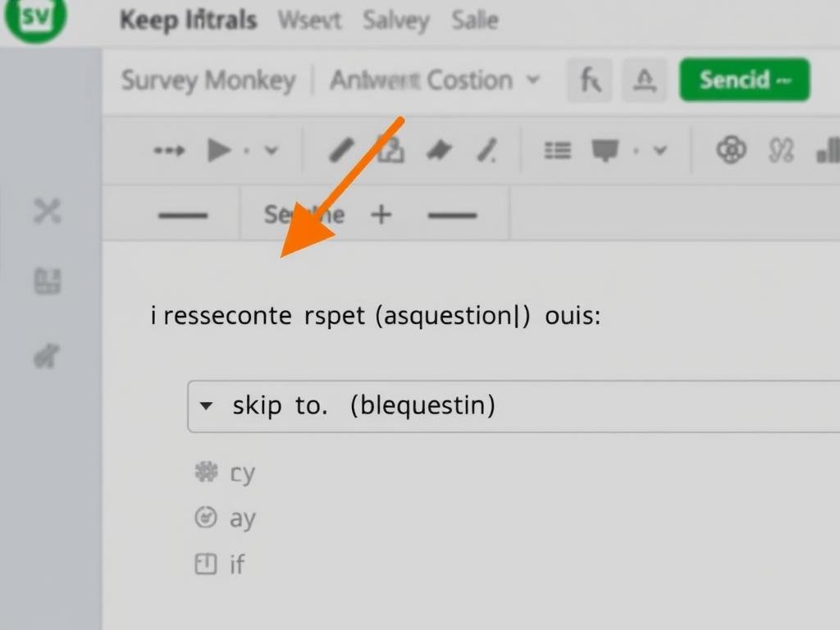840x630 pixels.
Task: Expand the 'Antwent Costion' dropdown
Action: tap(535, 80)
